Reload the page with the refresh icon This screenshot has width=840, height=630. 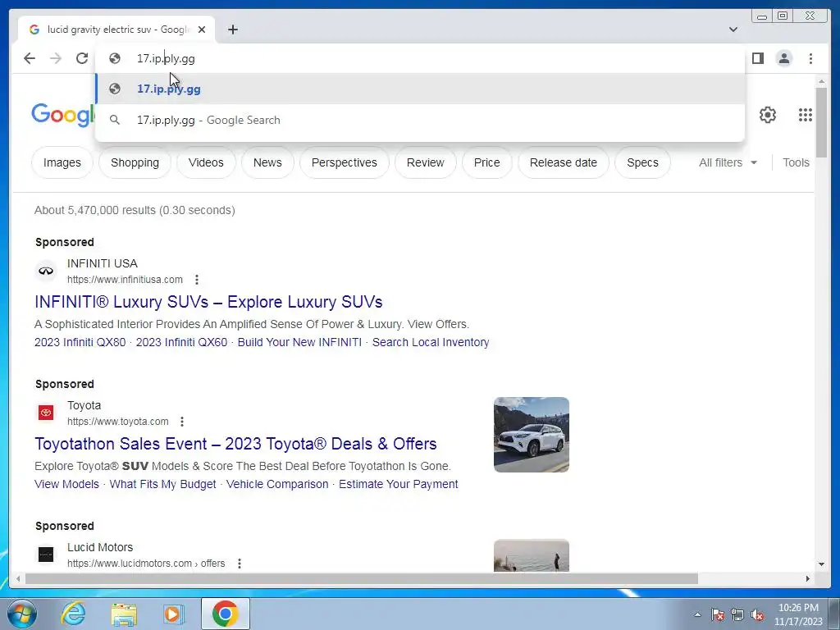pyautogui.click(x=82, y=58)
